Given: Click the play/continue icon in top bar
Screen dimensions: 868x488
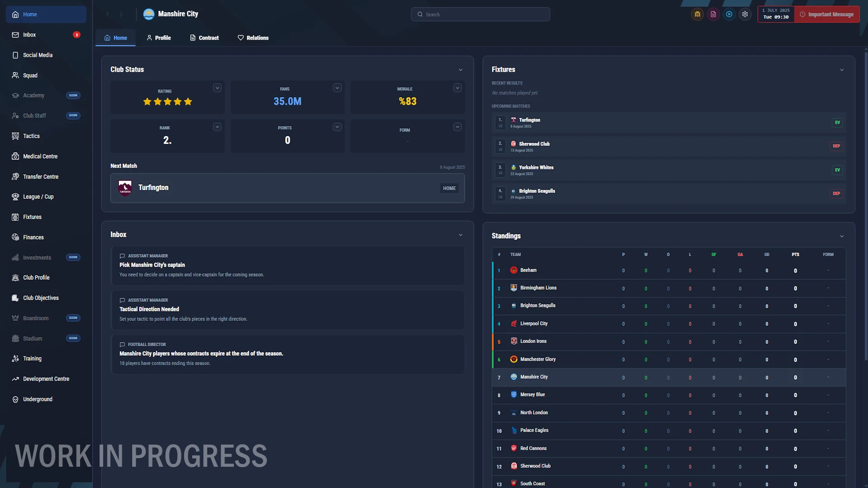Looking at the screenshot, I should pos(729,14).
